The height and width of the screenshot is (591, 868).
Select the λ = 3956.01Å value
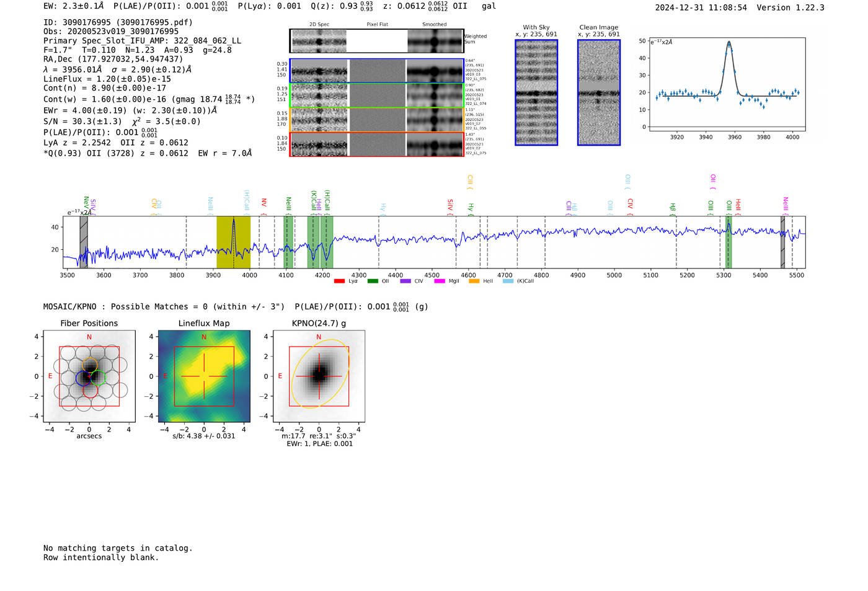click(x=73, y=69)
